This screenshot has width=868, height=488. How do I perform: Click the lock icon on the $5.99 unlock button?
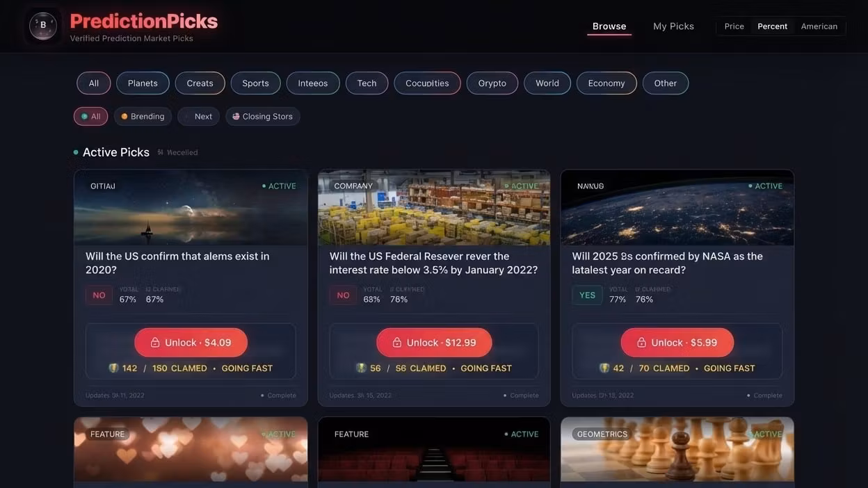[641, 343]
